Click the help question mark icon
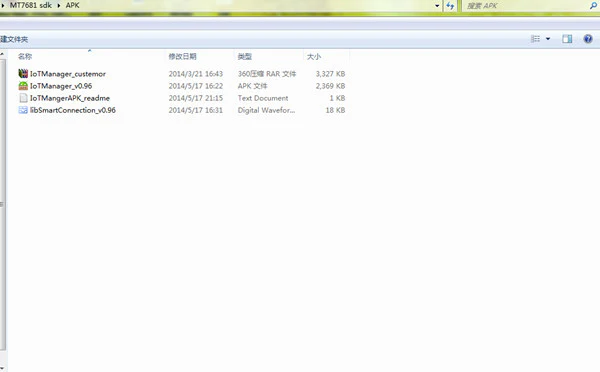 click(588, 39)
